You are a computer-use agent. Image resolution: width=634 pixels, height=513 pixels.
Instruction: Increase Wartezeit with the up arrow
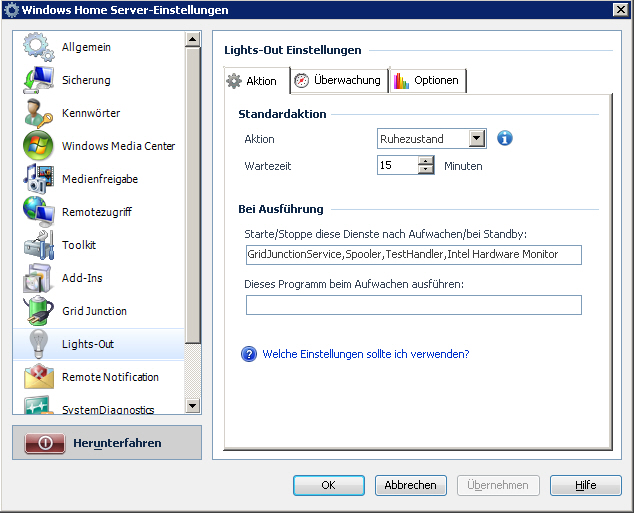pyautogui.click(x=425, y=161)
